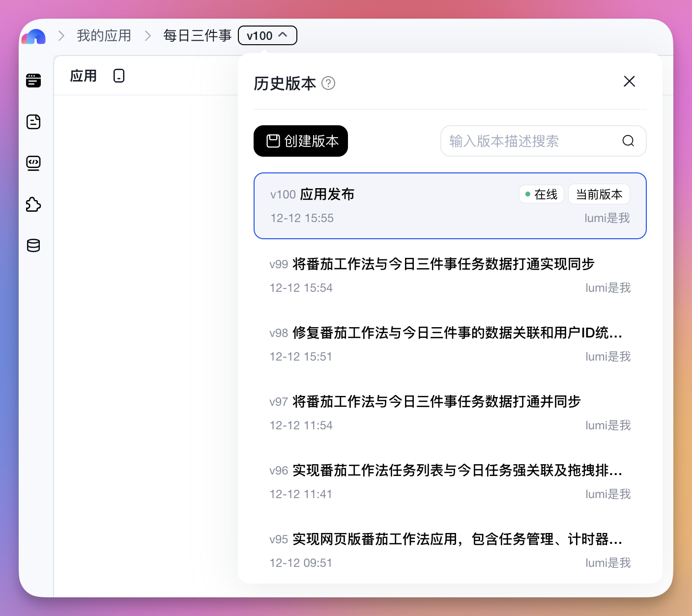Screen dimensions: 692x616
Task: Open the document page sidebar icon
Action: click(33, 122)
